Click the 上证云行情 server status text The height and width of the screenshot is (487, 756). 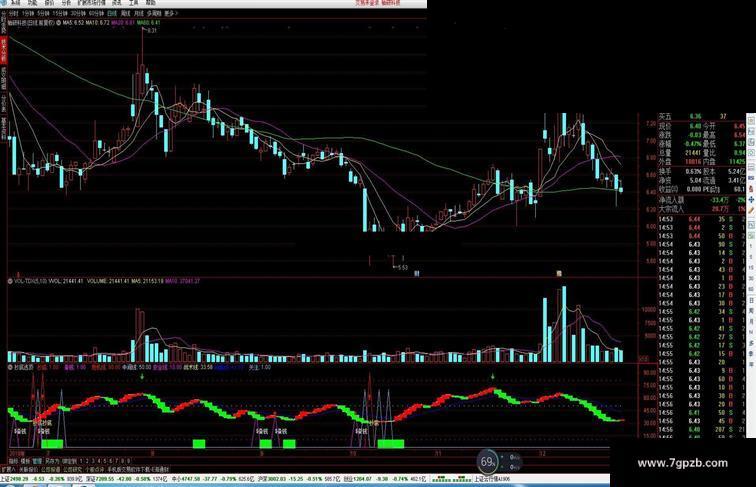(x=491, y=479)
